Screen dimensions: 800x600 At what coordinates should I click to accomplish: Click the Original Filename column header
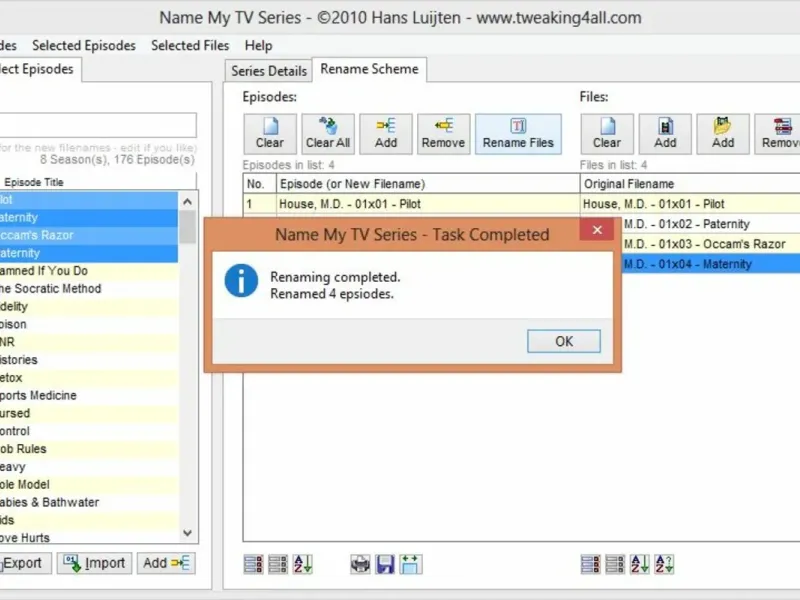click(x=690, y=184)
